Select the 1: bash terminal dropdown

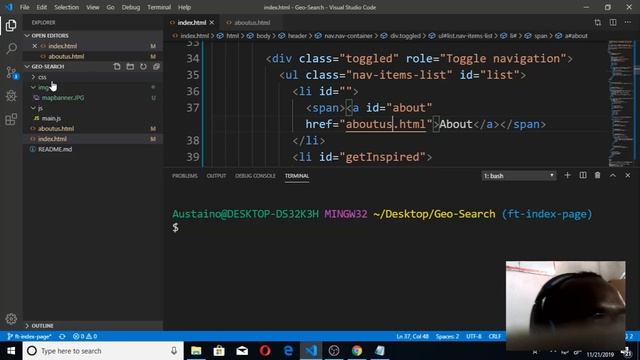518,176
